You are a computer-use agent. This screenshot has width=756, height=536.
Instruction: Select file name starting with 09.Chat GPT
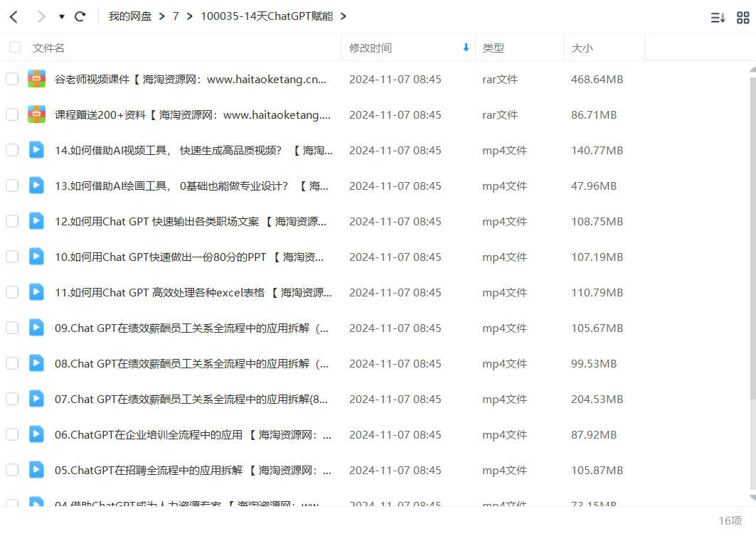coord(191,328)
